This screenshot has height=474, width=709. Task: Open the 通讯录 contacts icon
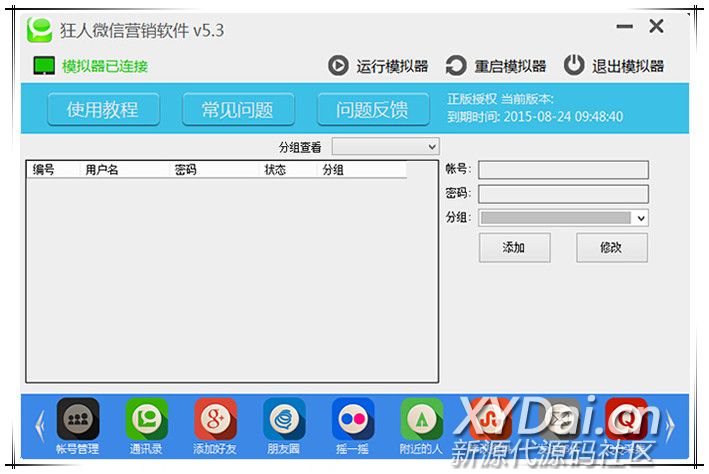click(147, 419)
